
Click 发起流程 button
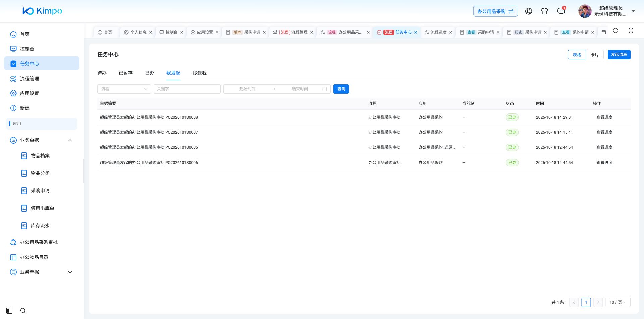coord(619,55)
